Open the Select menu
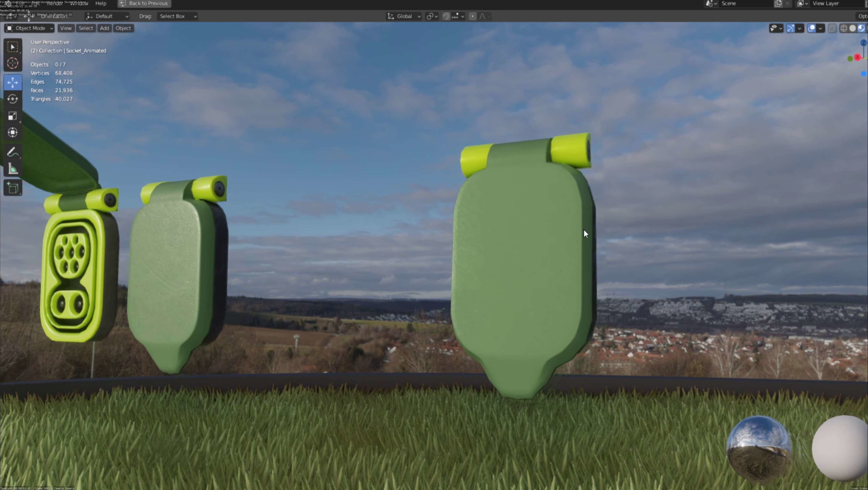Screen dimensions: 868x490 (x=86, y=28)
